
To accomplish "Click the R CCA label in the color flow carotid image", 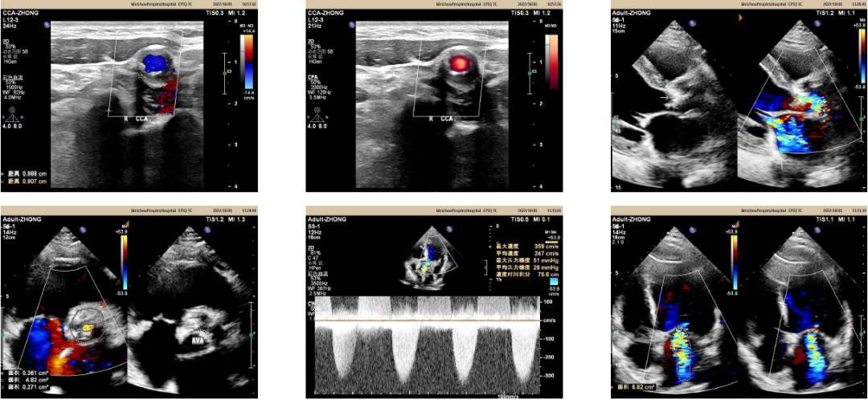I will click(x=133, y=118).
